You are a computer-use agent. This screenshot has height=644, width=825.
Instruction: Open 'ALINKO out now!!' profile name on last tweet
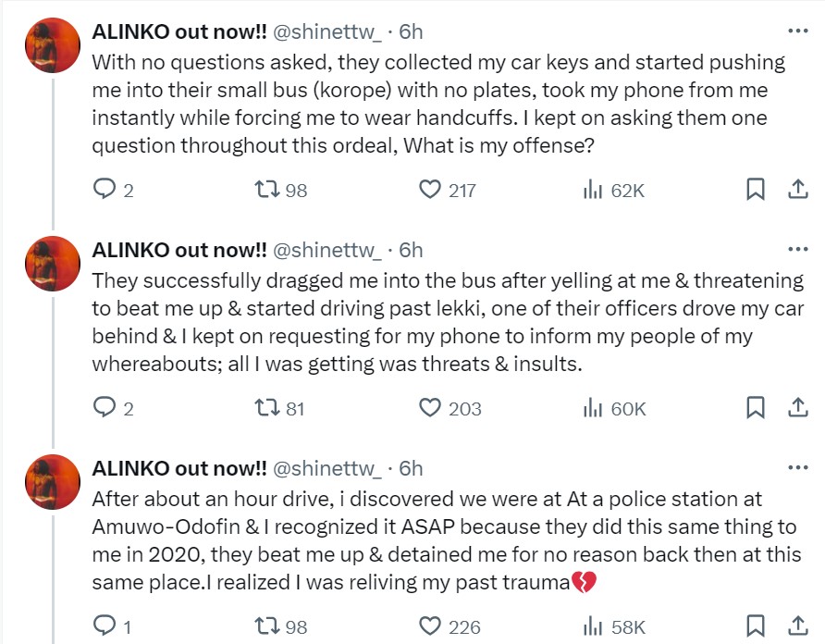pos(179,467)
